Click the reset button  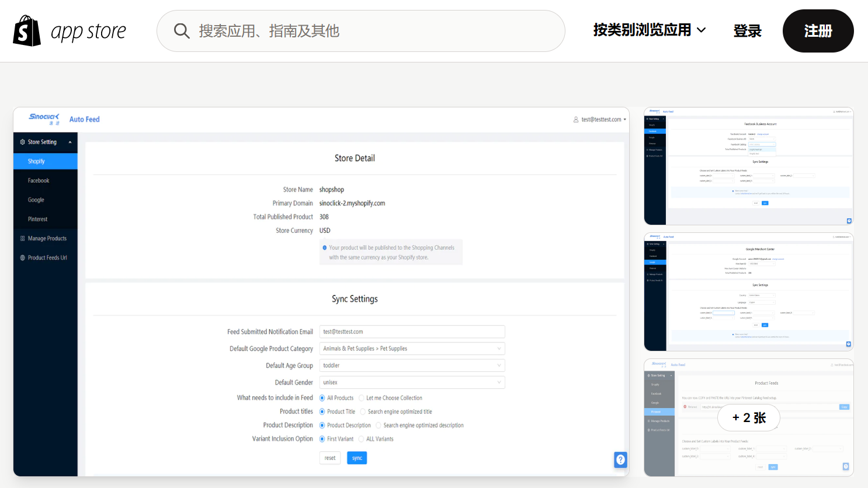[x=330, y=458]
